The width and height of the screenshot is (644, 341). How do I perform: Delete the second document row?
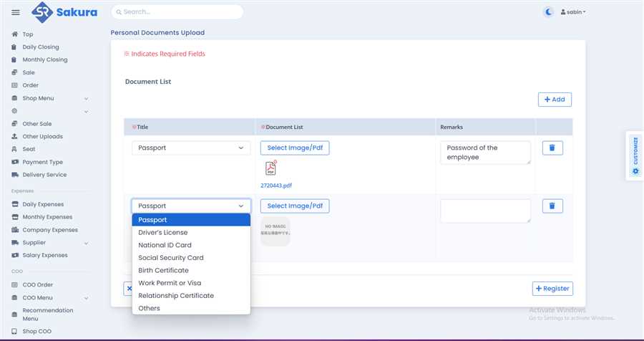pyautogui.click(x=552, y=206)
